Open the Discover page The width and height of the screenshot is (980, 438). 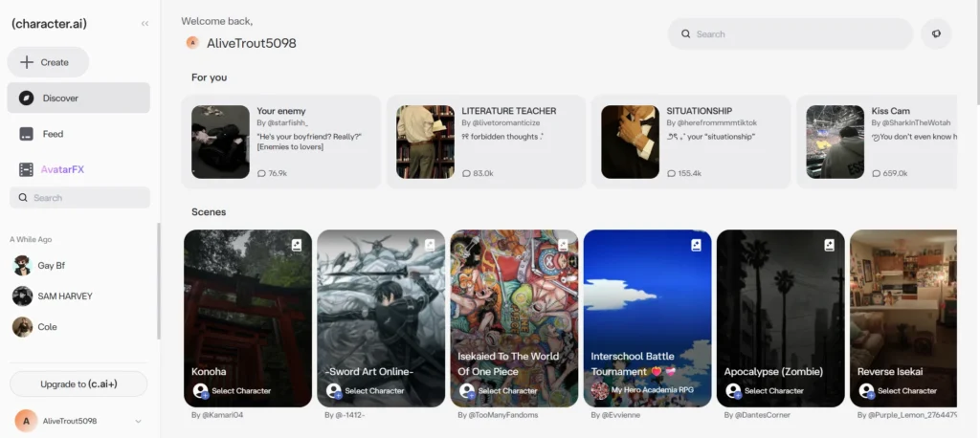78,99
